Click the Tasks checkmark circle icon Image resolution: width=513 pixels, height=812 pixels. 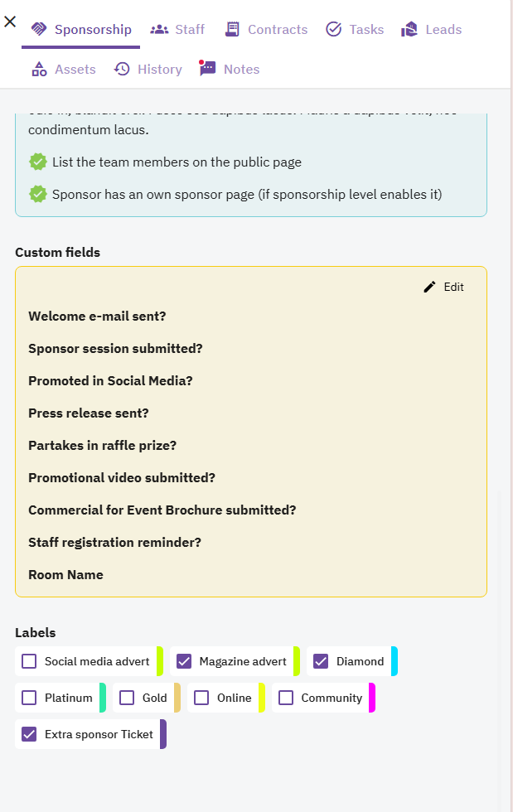[334, 29]
